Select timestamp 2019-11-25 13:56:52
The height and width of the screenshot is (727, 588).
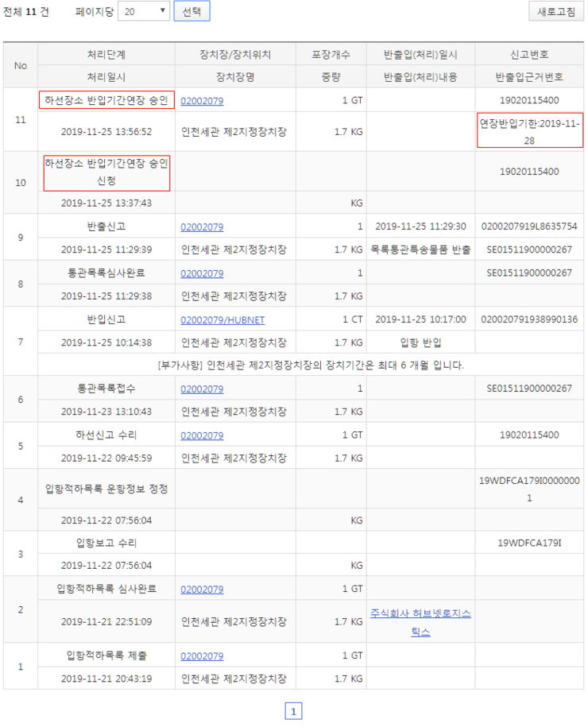[106, 132]
